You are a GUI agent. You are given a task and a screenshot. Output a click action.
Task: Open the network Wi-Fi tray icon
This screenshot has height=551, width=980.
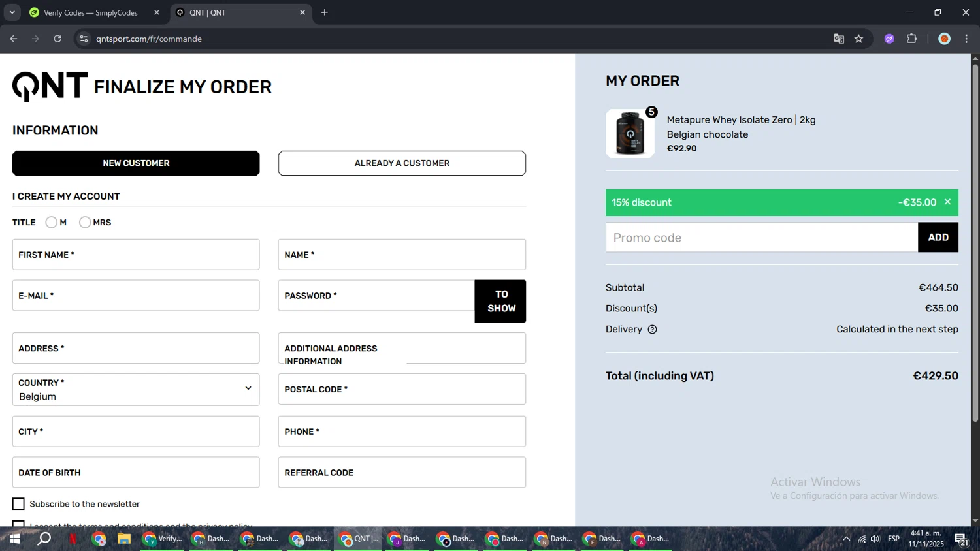click(862, 539)
